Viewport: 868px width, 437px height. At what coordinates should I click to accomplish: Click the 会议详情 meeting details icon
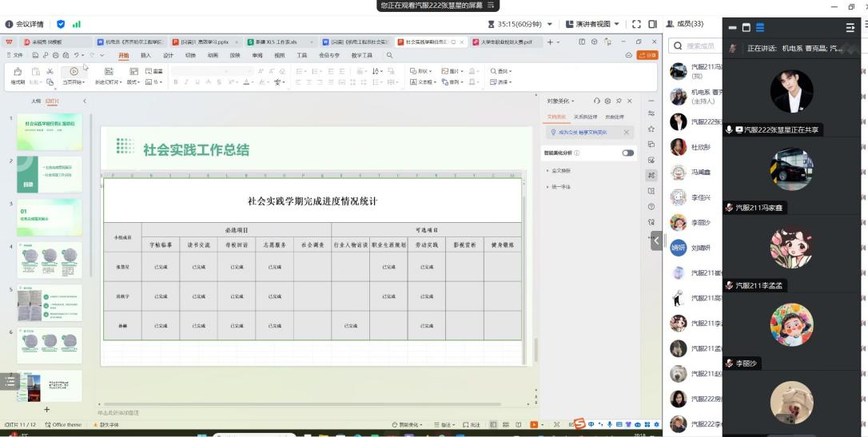[10, 24]
